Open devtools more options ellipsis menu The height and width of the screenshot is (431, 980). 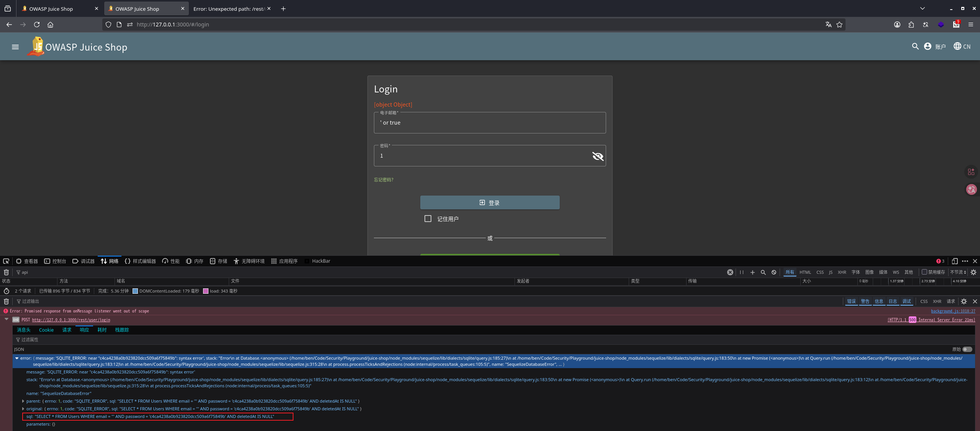[x=965, y=261]
